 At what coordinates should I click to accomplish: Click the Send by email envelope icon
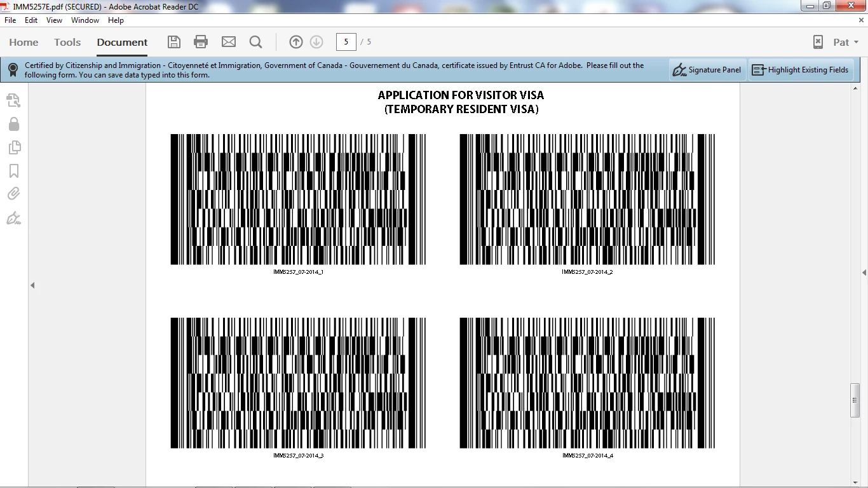pyautogui.click(x=229, y=42)
